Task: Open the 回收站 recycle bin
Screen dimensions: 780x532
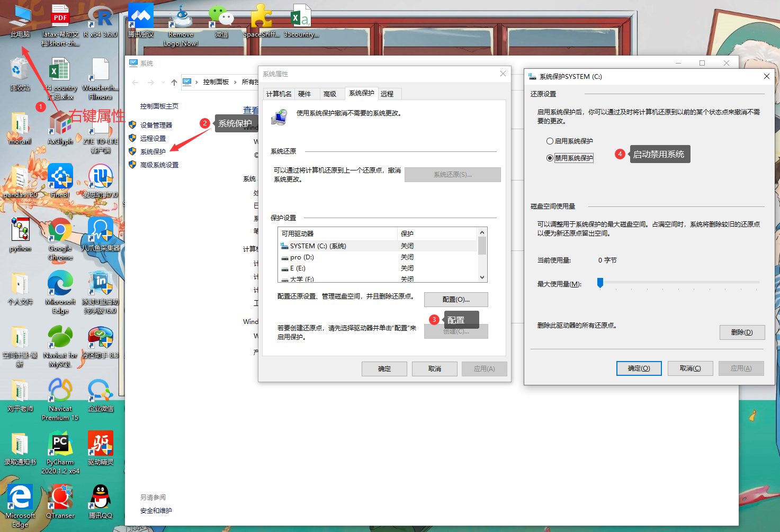Action: (20, 74)
